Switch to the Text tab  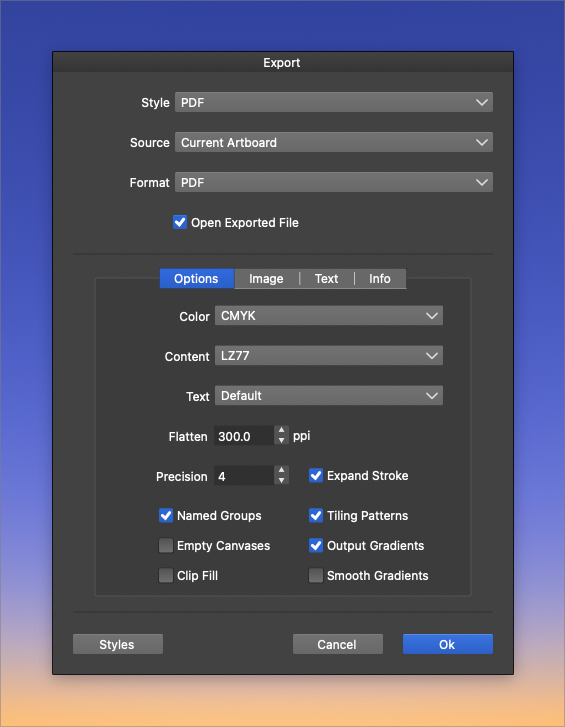(326, 279)
